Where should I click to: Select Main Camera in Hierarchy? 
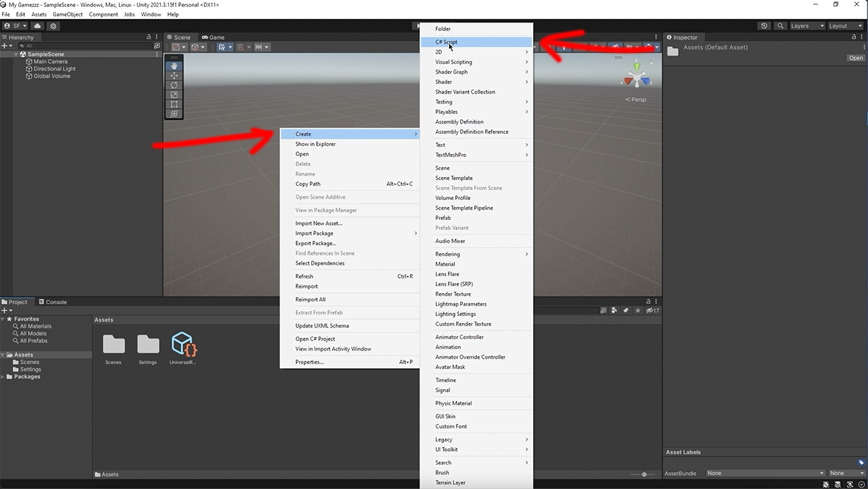pos(50,62)
